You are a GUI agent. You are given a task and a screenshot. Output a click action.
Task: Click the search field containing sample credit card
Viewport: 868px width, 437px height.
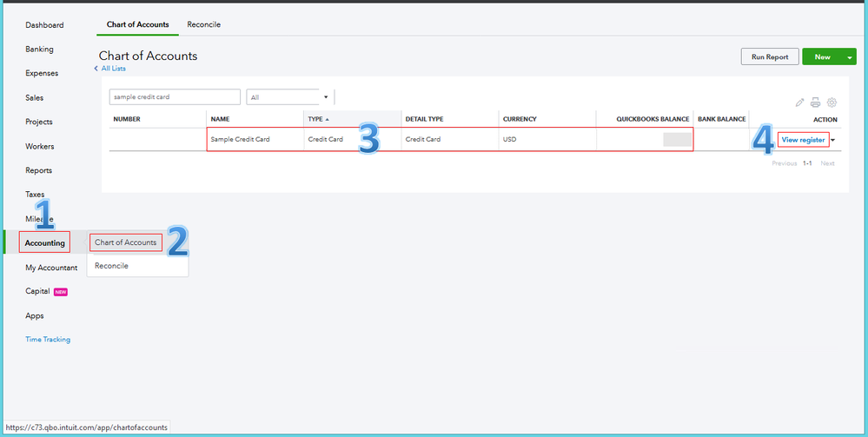175,97
